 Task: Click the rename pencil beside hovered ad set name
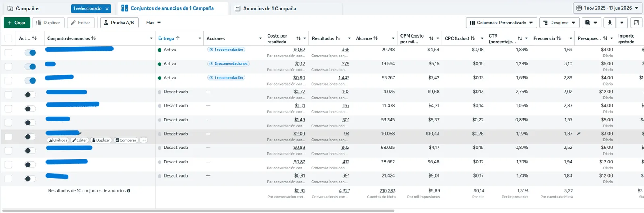tap(80, 132)
